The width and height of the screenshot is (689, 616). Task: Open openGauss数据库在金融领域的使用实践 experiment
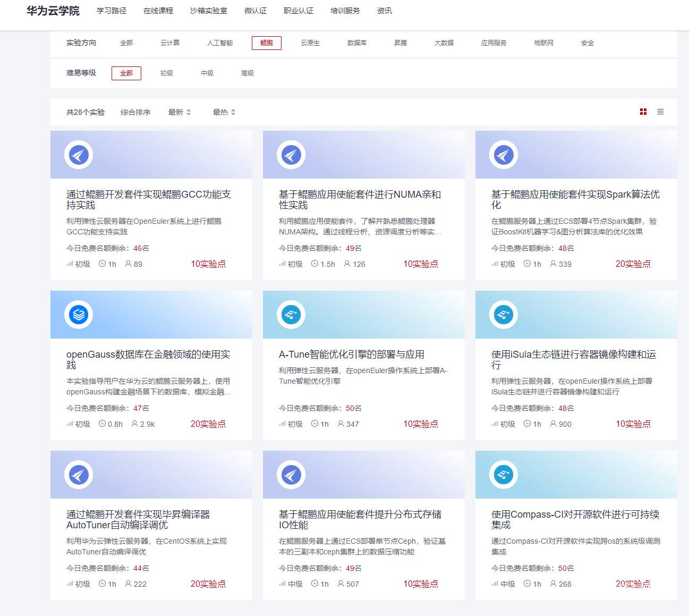(148, 360)
